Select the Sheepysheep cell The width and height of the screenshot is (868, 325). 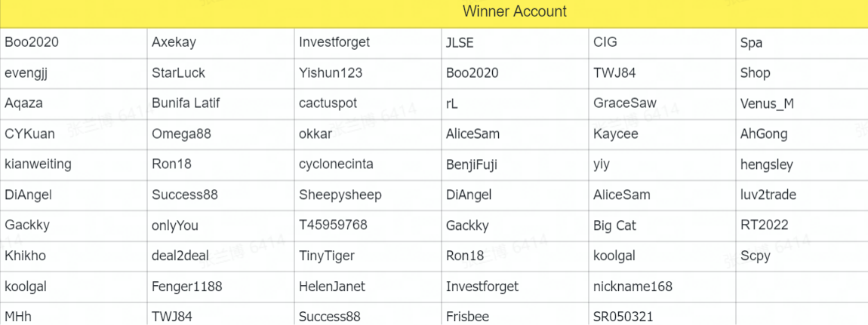(x=368, y=195)
